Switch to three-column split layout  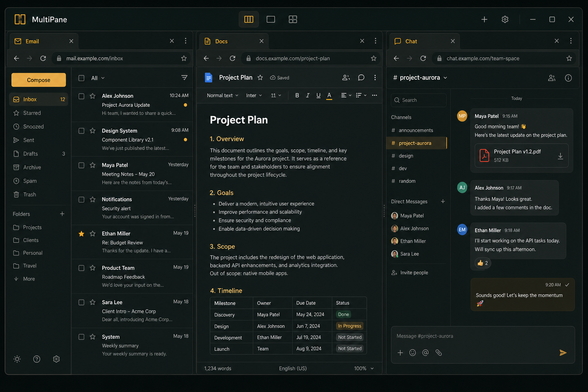pos(248,19)
